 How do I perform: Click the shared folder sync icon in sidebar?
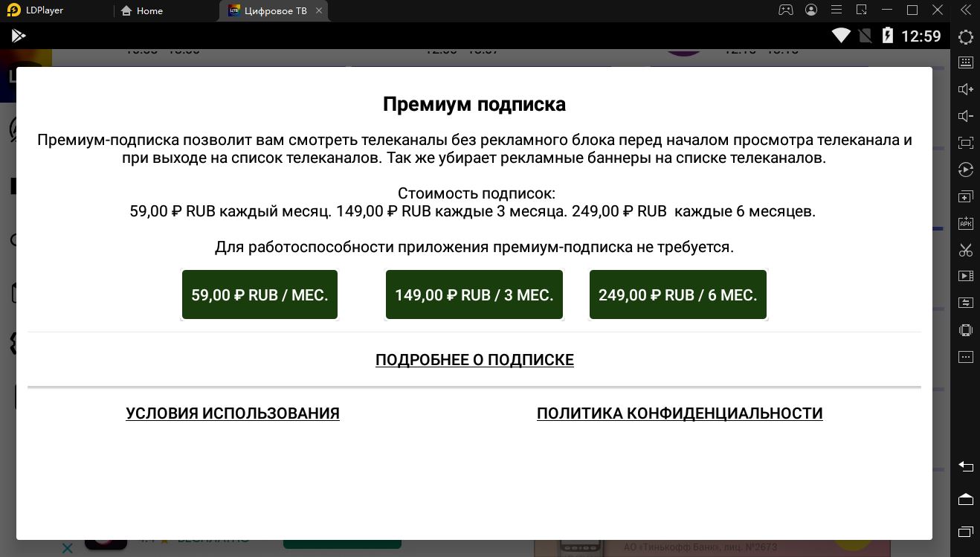[965, 303]
